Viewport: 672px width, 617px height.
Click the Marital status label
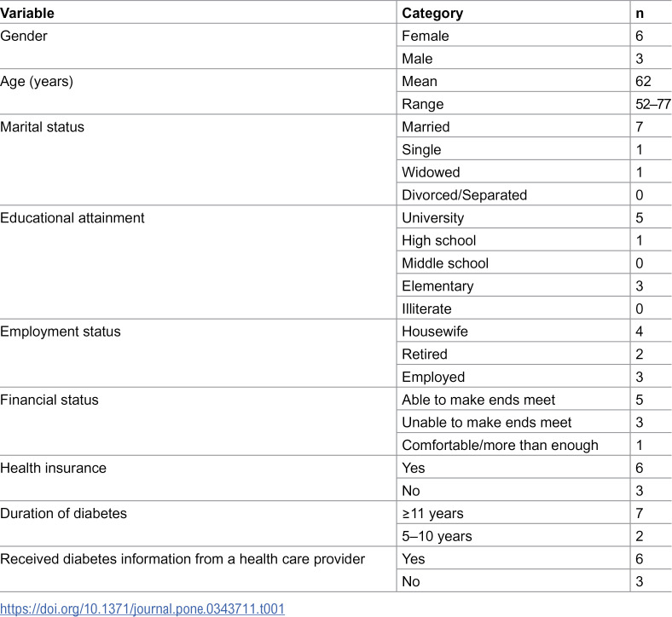pos(42,127)
